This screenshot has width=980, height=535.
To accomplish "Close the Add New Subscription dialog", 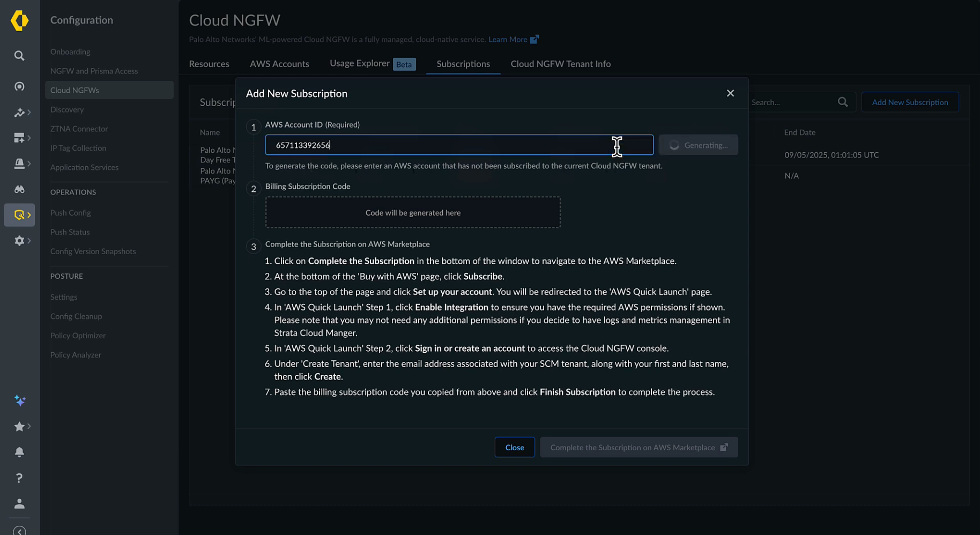I will (x=730, y=93).
